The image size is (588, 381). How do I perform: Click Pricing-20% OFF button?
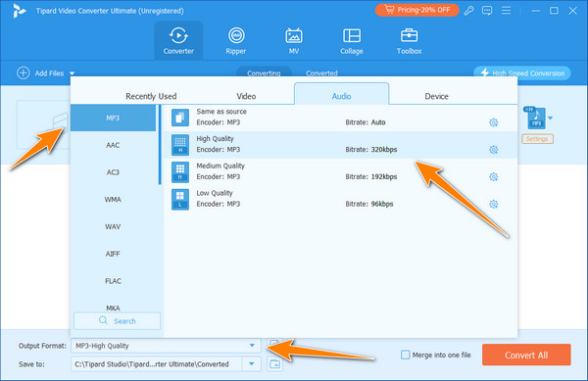[417, 10]
